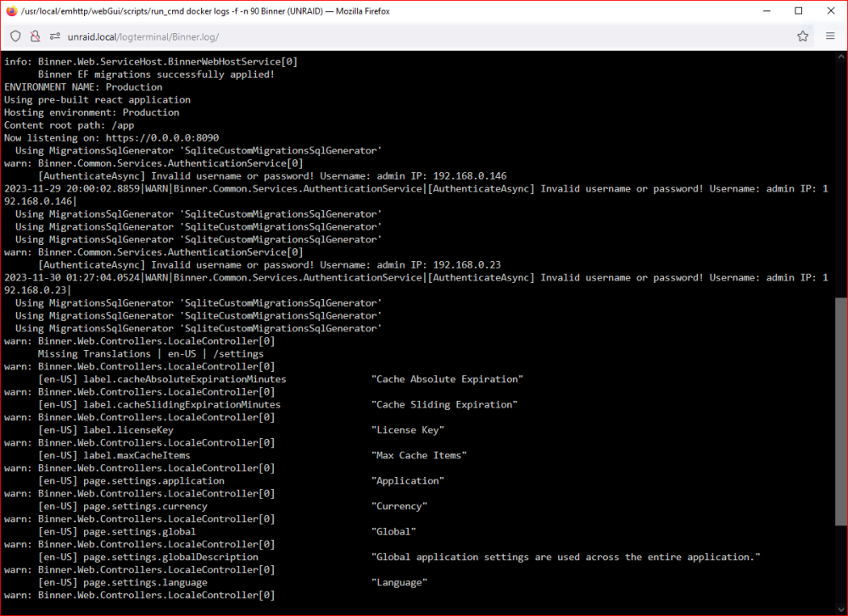
Task: Click "Global application settings are used..." string
Action: click(x=566, y=557)
